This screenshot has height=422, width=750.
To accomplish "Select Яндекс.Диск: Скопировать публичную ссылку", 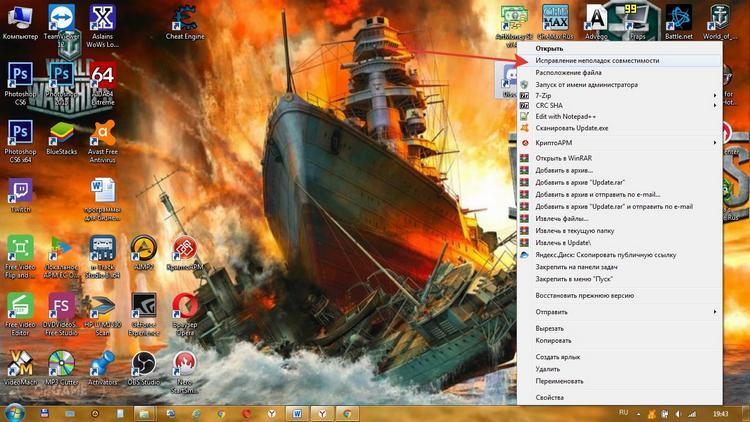I will (x=620, y=255).
